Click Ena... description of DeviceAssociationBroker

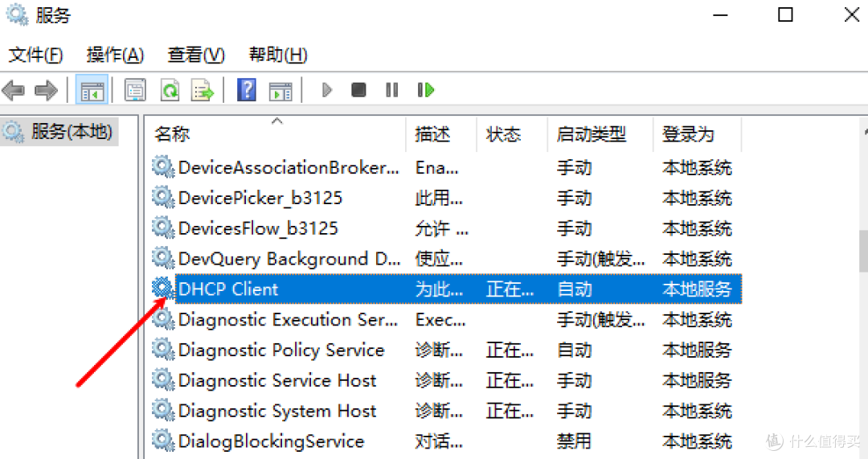[x=436, y=167]
